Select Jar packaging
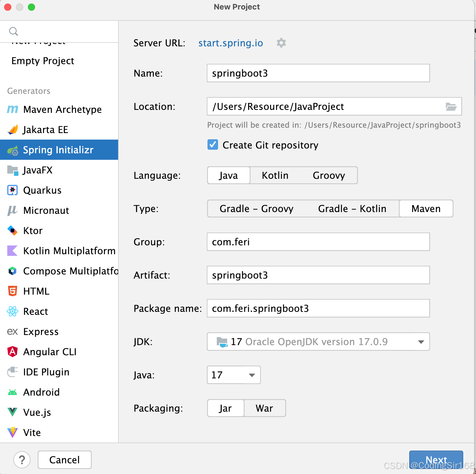476x474 pixels. pos(226,408)
